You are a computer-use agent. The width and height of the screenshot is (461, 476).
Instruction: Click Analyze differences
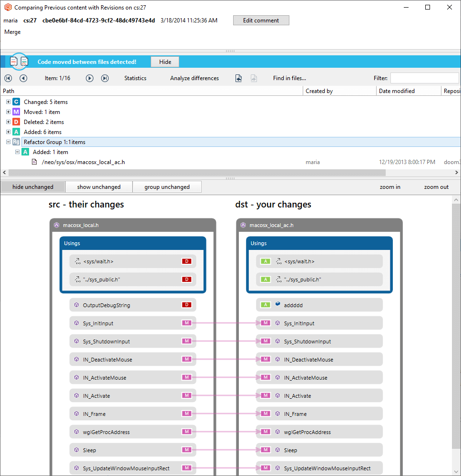[195, 78]
